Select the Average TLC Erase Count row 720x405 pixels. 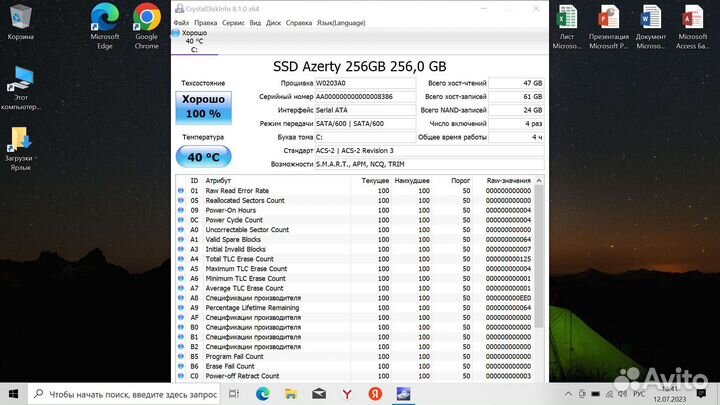coord(355,288)
